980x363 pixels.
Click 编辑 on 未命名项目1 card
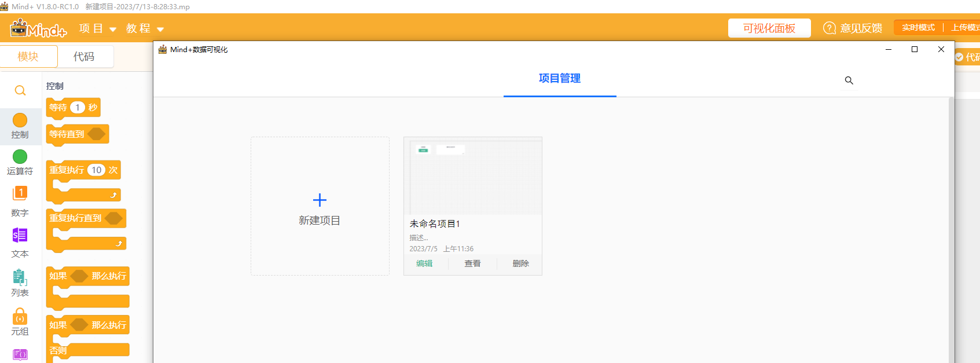424,263
